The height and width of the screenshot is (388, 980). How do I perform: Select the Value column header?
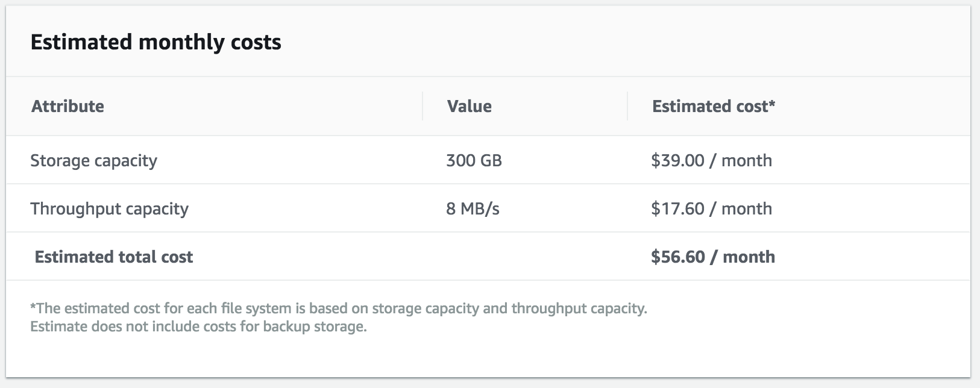469,106
